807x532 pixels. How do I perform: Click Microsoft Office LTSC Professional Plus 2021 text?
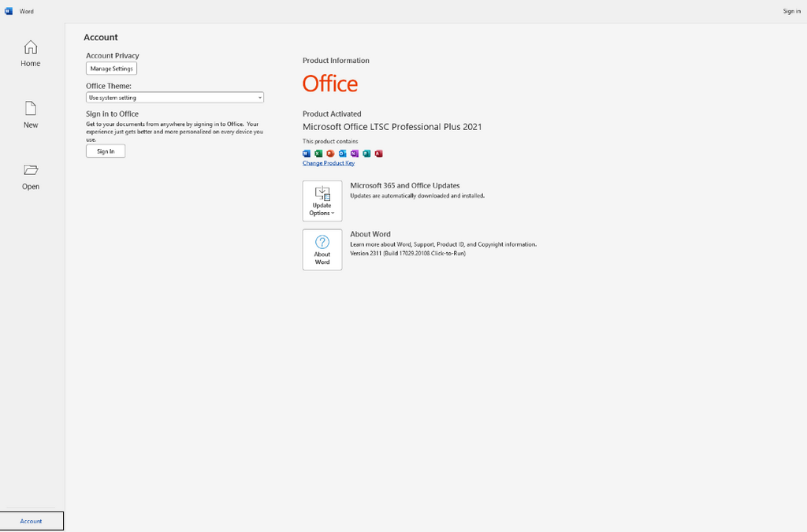(x=392, y=127)
